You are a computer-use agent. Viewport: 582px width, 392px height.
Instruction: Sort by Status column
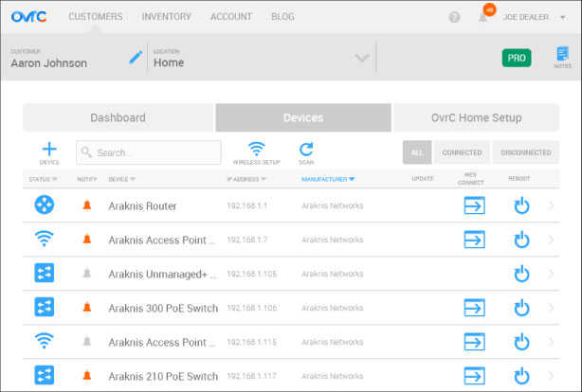point(43,179)
